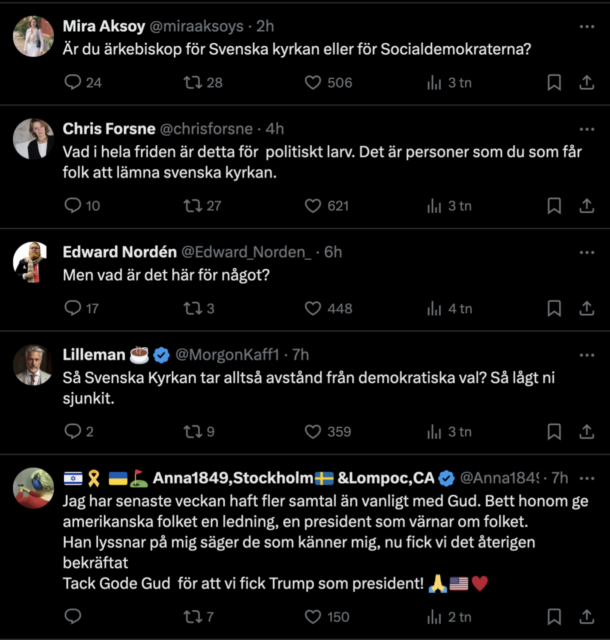Image resolution: width=610 pixels, height=640 pixels.
Task: Like Chris Forsne's tweet
Action: tap(313, 205)
